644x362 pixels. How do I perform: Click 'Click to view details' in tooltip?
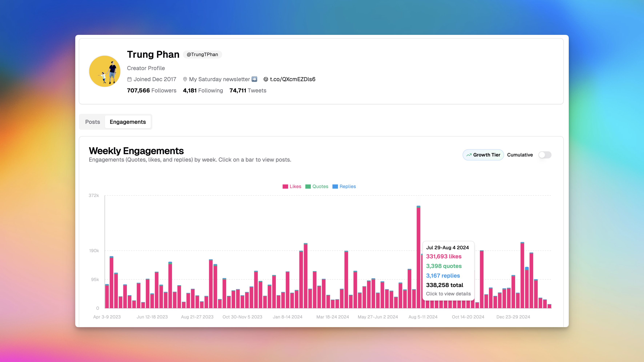(448, 294)
